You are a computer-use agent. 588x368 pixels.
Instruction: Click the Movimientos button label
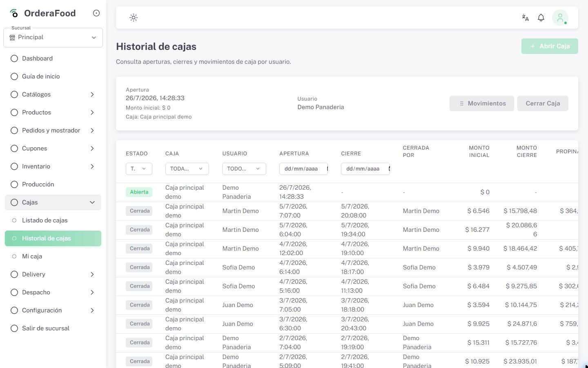[x=487, y=103]
